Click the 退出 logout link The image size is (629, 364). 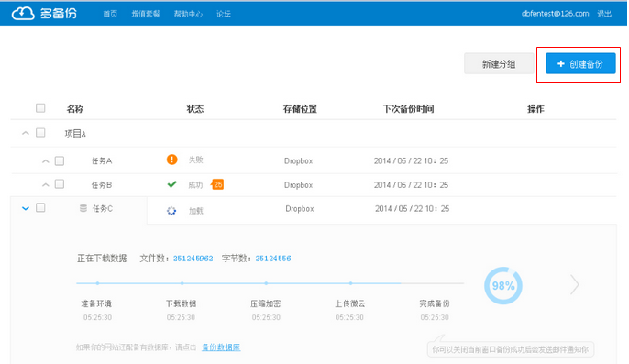604,14
